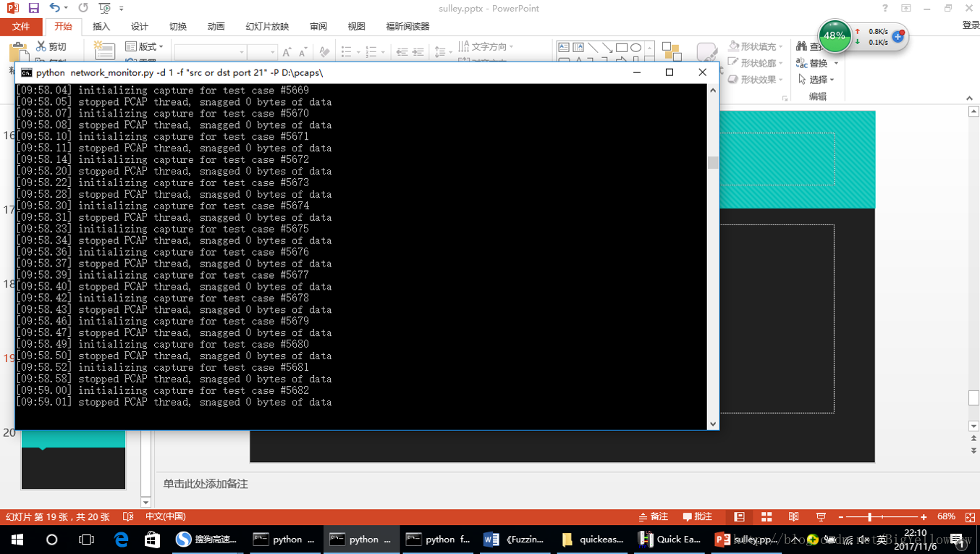This screenshot has width=980, height=554.
Task: Open the Text Direction (文字方向) dropdown
Action: coord(486,46)
